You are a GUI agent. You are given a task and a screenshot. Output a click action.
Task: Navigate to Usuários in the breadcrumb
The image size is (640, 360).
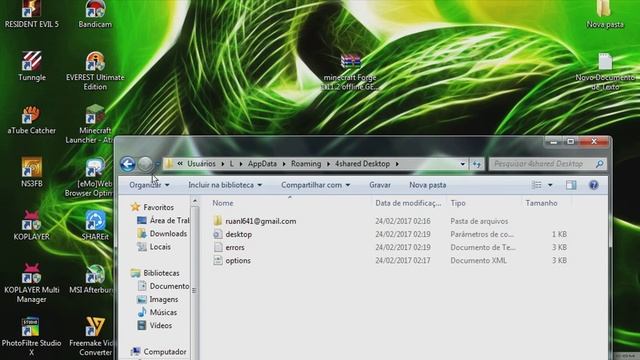pos(201,164)
